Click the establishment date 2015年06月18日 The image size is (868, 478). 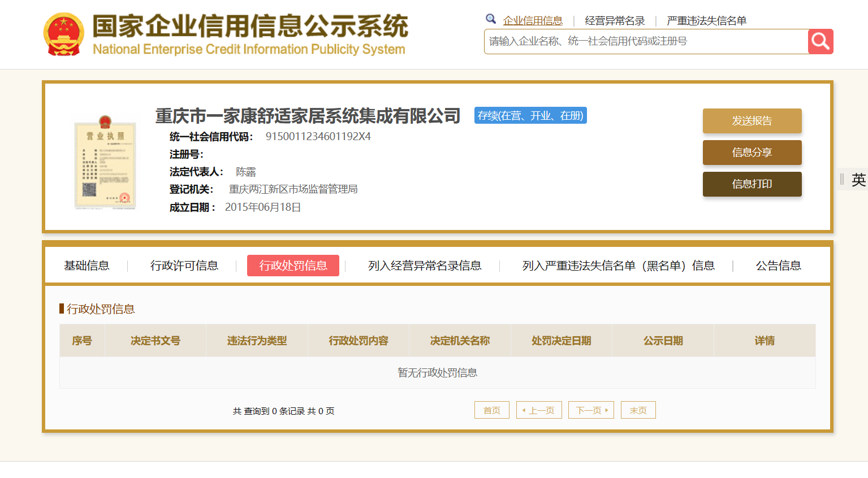point(263,207)
